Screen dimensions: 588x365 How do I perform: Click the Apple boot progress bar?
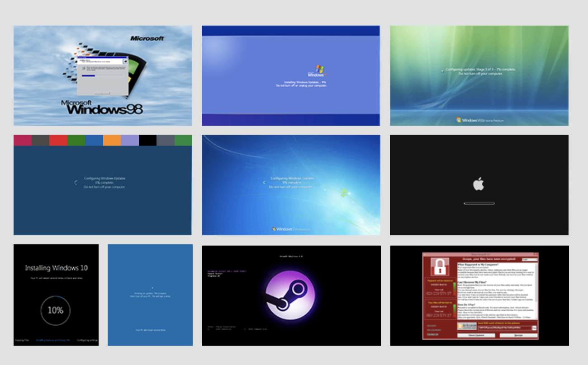click(x=479, y=203)
